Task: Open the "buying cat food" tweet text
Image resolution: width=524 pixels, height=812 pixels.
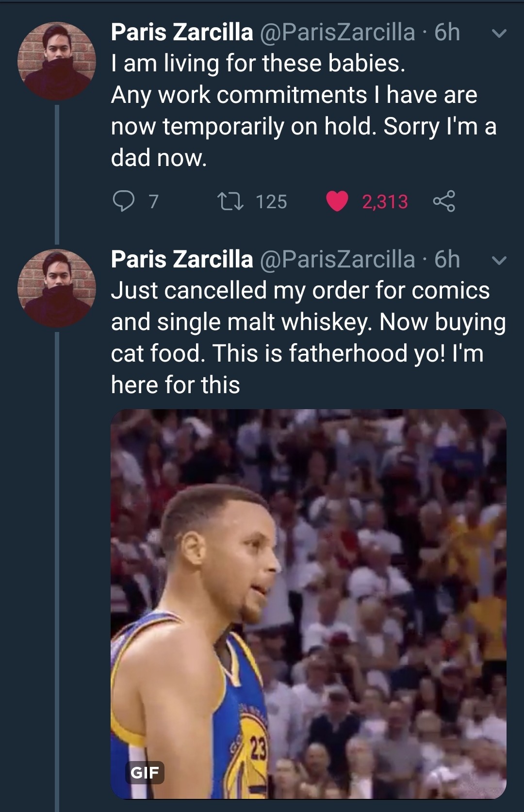Action: click(x=308, y=338)
